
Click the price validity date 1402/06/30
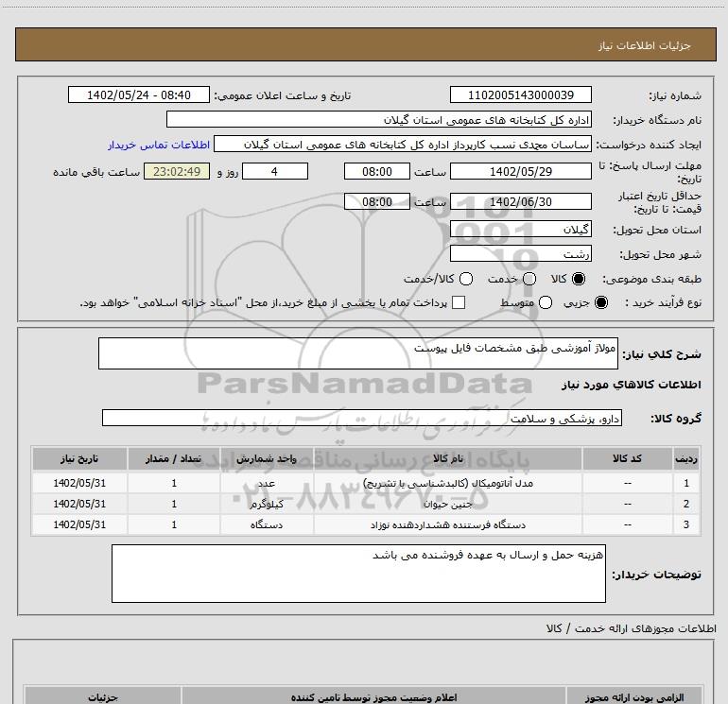point(520,202)
